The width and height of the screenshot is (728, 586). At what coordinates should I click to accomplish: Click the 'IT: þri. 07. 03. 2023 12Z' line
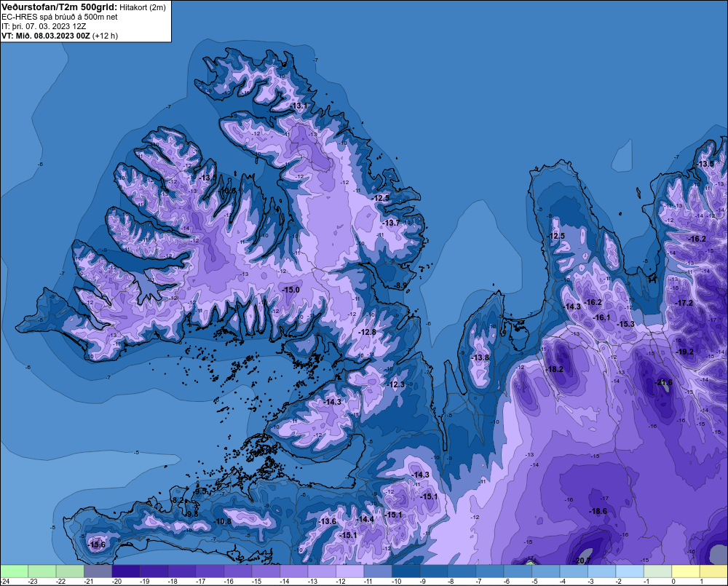coord(44,26)
